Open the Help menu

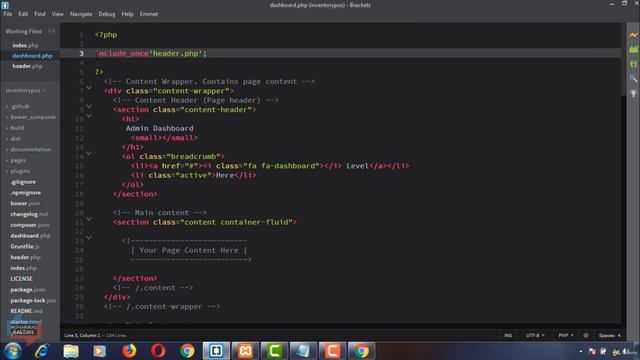click(x=127, y=14)
